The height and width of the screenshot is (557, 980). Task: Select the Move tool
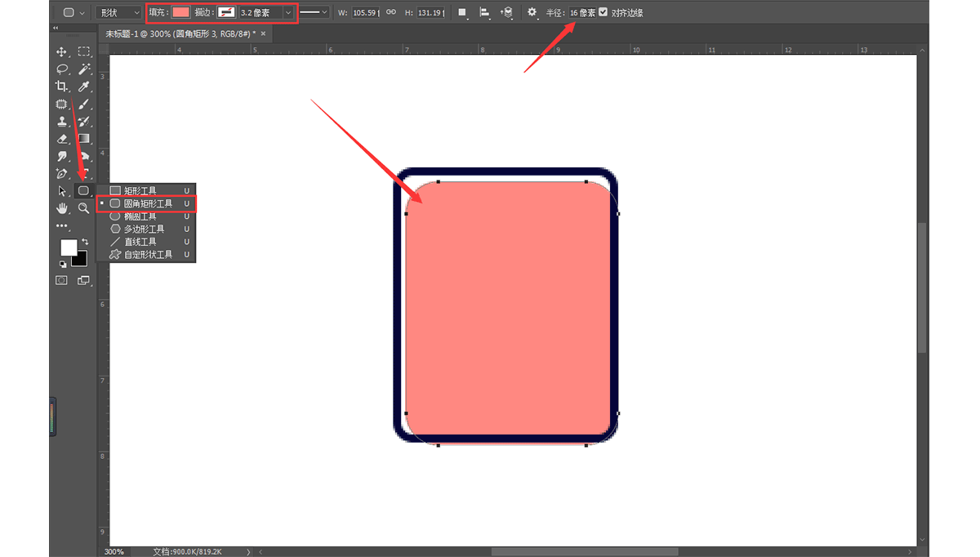point(62,51)
